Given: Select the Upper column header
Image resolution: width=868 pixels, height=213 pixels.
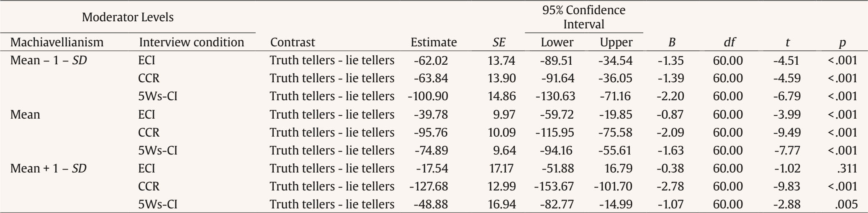Looking at the screenshot, I should (616, 42).
